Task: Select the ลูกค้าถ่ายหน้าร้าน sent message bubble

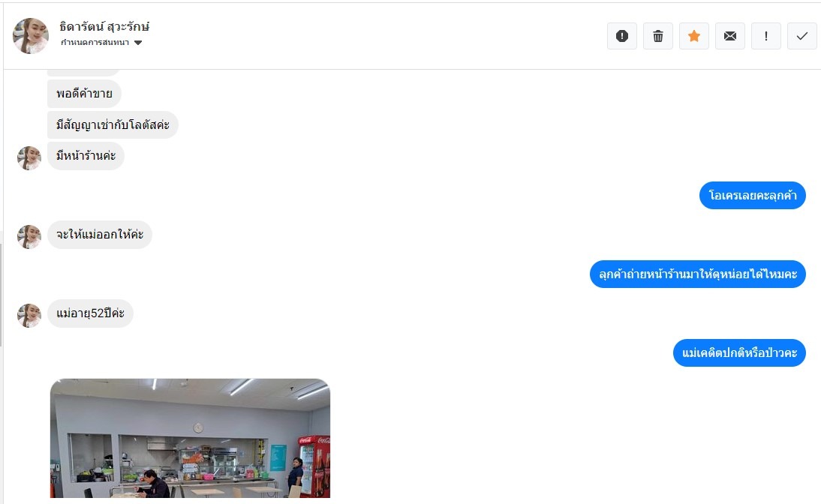Action: pos(697,274)
